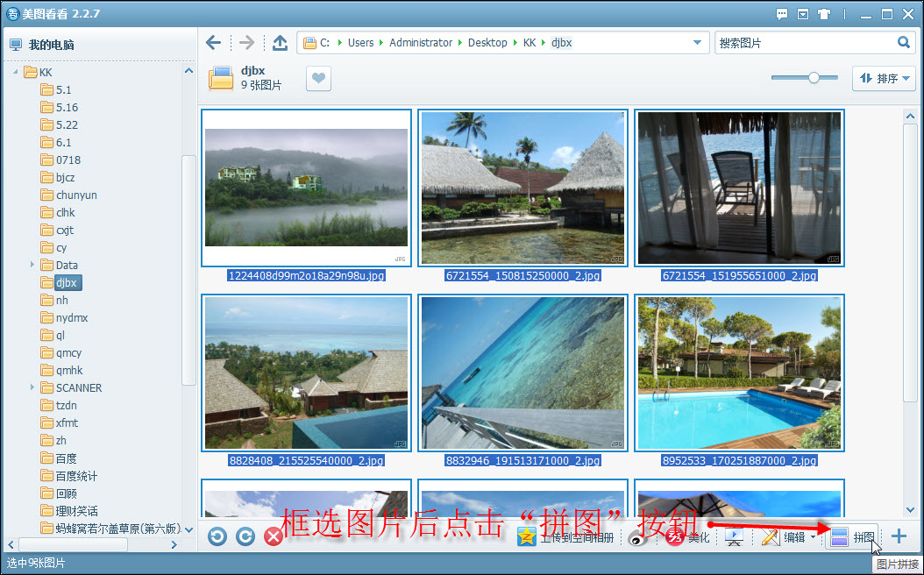This screenshot has width=924, height=575.
Task: Go up to the parent folder
Action: pyautogui.click(x=280, y=42)
